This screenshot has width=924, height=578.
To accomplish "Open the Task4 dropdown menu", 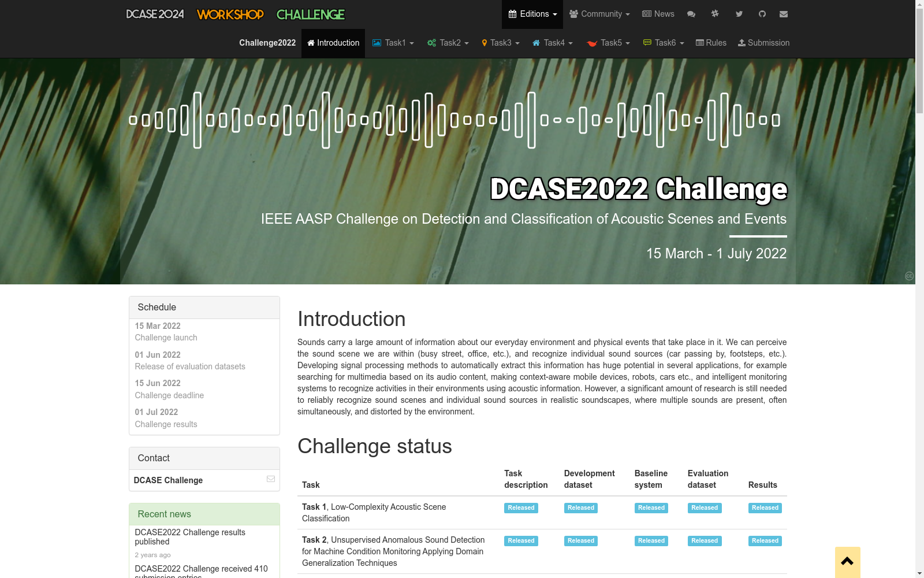I will [553, 43].
